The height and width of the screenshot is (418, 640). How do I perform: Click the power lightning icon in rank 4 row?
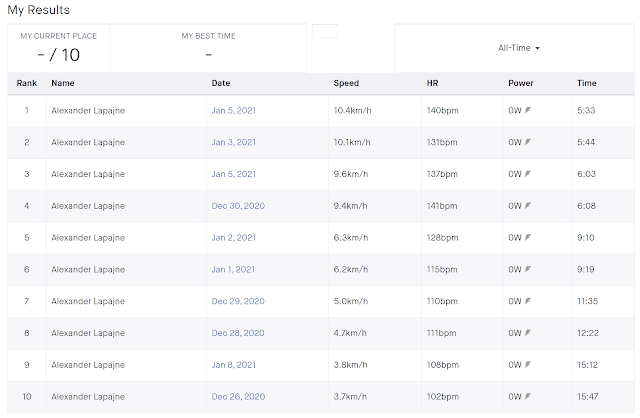[528, 206]
